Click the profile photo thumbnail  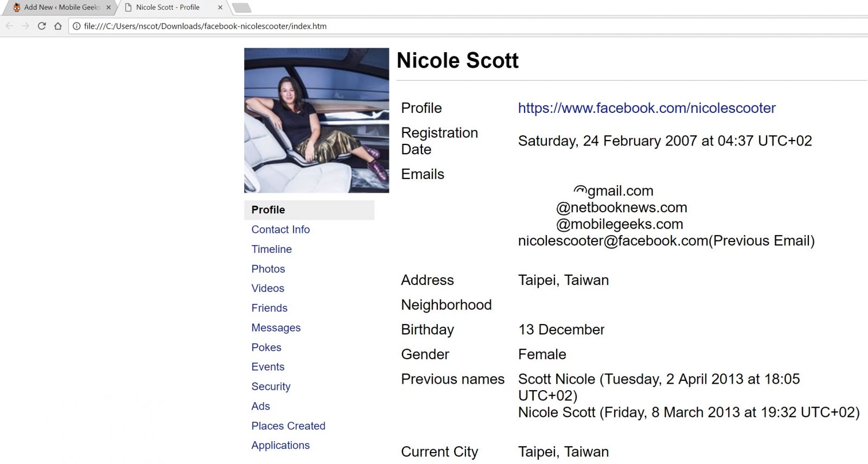click(x=316, y=120)
